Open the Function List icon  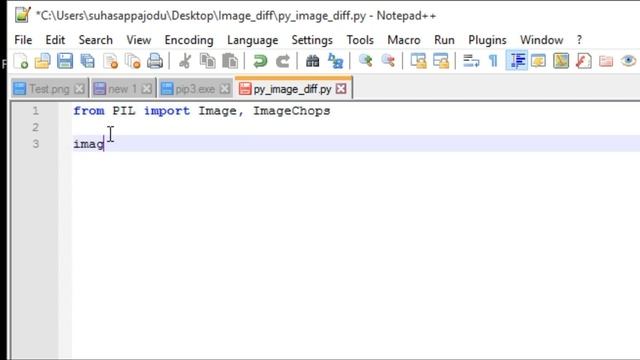pos(584,61)
